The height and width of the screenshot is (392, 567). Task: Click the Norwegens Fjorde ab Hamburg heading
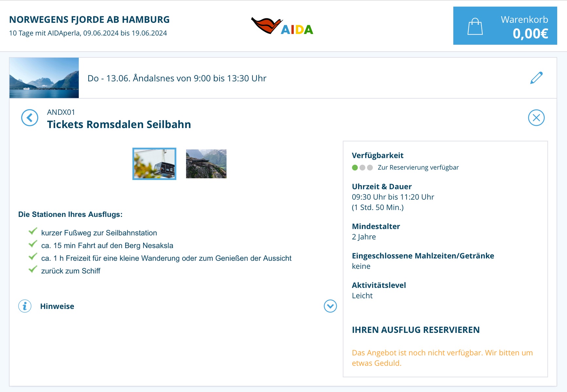pos(89,20)
